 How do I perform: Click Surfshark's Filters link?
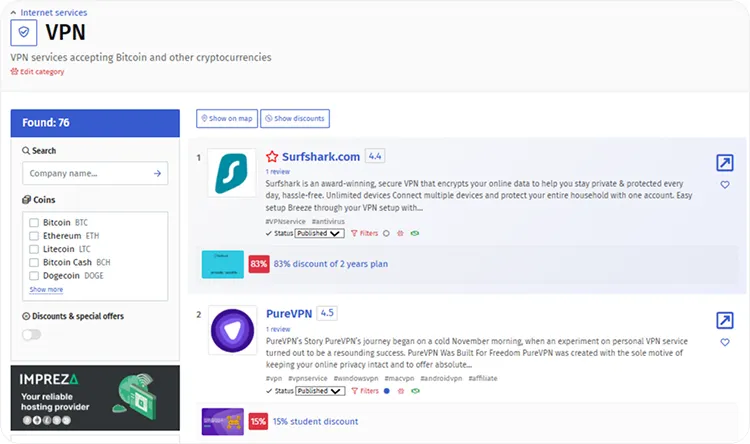364,233
